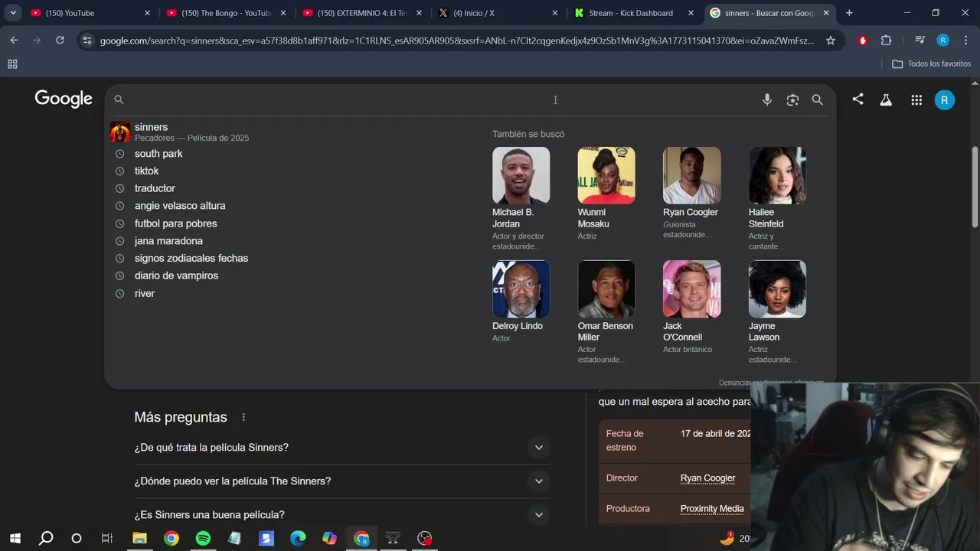The image size is (980, 551).
Task: View site information icon in address bar
Action: pos(87,41)
